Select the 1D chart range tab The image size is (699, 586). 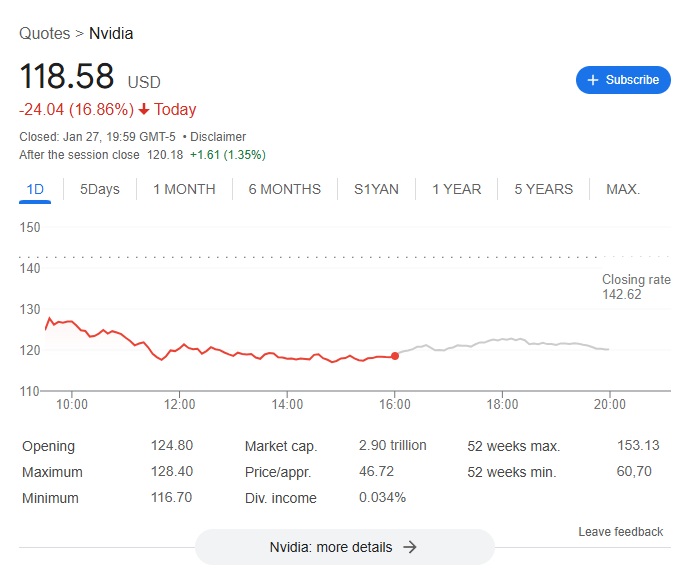click(x=35, y=189)
